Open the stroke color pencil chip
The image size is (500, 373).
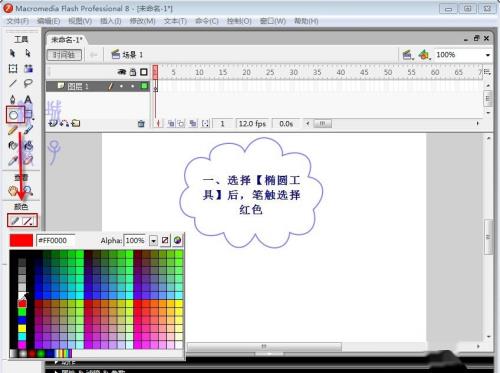(x=15, y=221)
